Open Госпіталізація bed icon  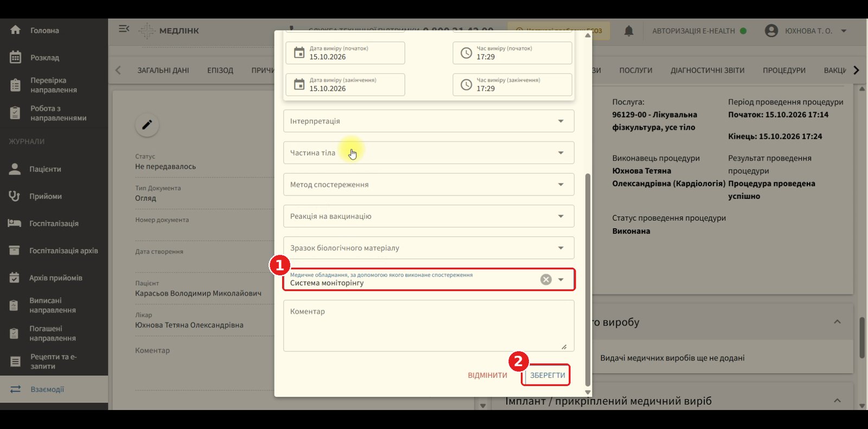click(x=15, y=223)
